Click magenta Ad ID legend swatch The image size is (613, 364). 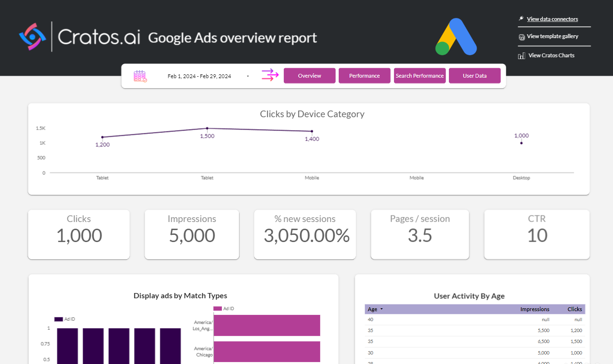click(218, 309)
